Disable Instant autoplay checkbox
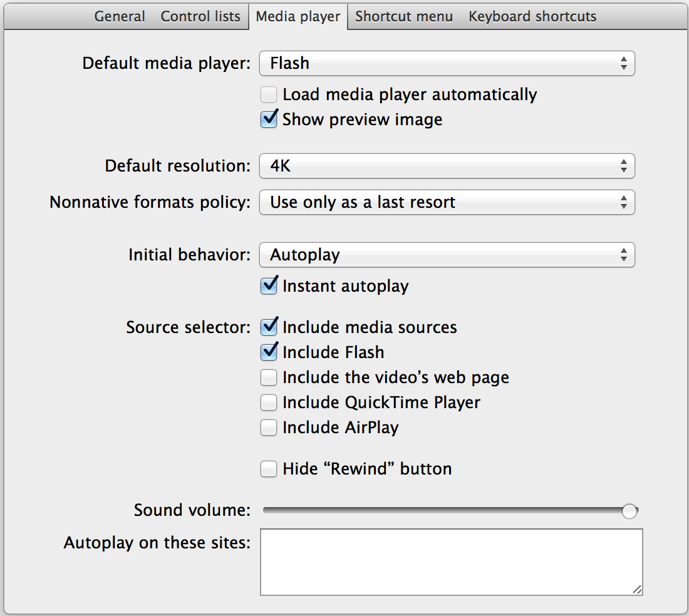Screen dimensions: 689x616 tap(269, 286)
